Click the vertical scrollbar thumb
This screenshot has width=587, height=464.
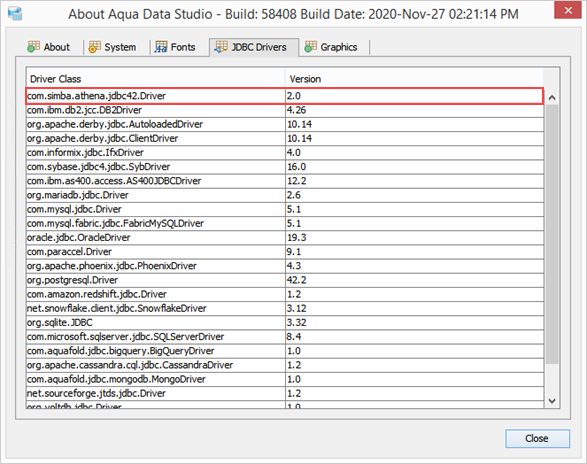[551, 234]
